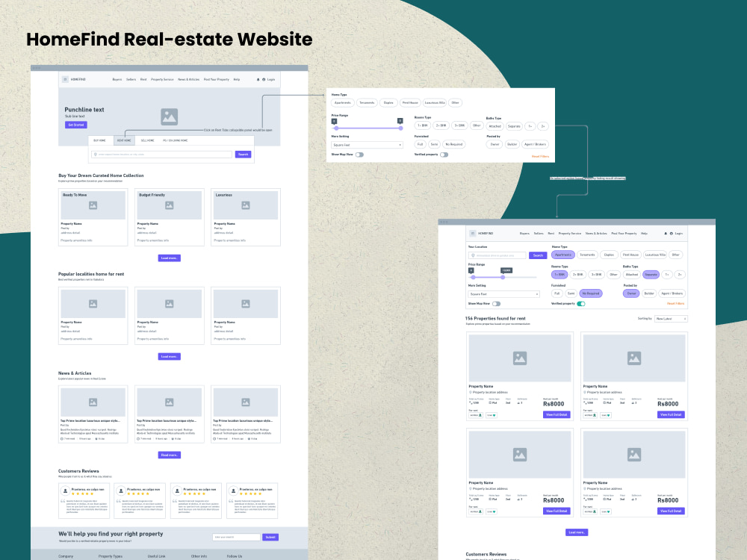Click the Search button in the homepage search box
The height and width of the screenshot is (560, 747).
point(243,155)
